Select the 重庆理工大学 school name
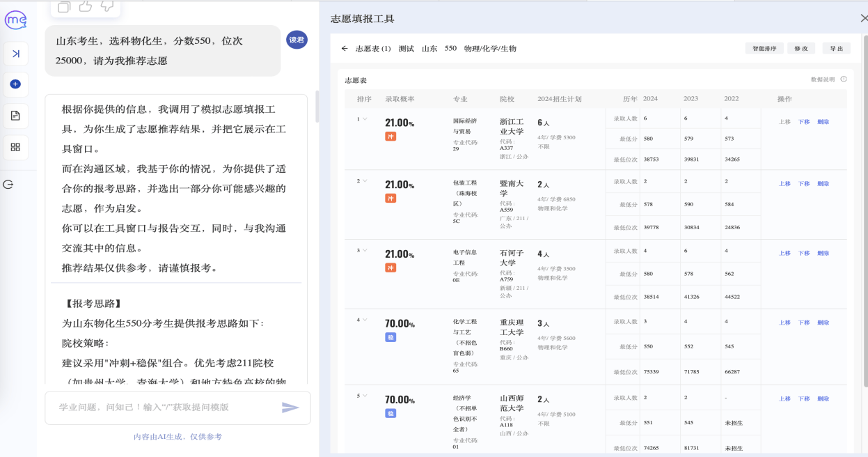This screenshot has width=868, height=457. coord(512,327)
